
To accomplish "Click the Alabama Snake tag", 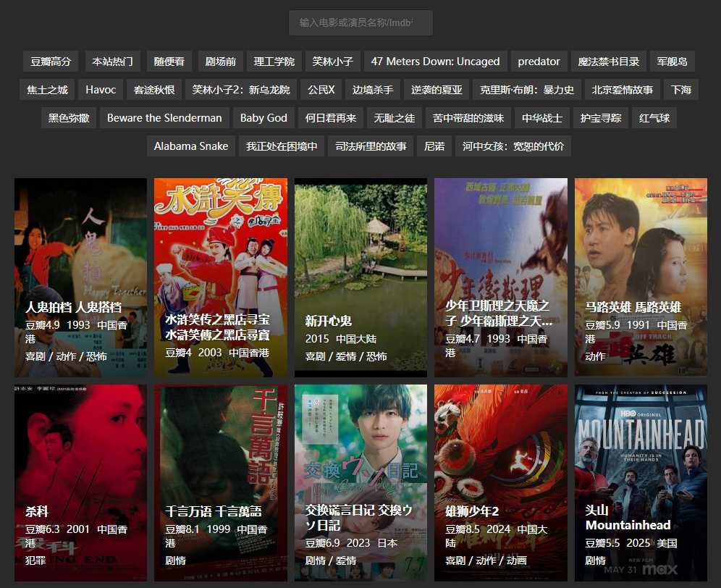I will point(190,146).
